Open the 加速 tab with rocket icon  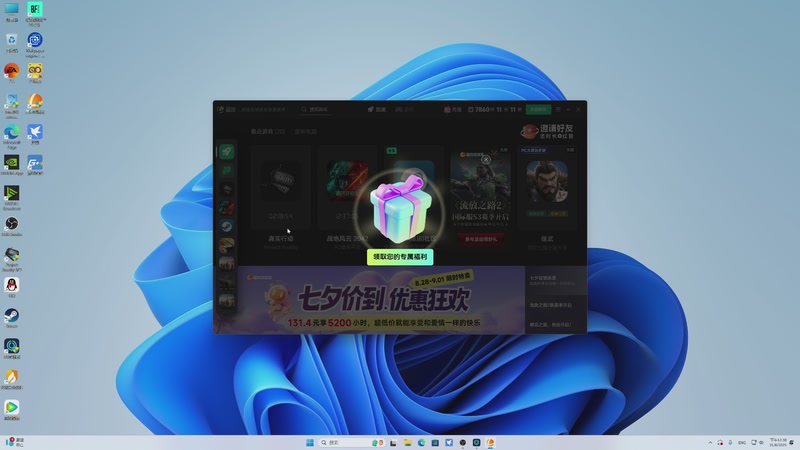click(377, 109)
